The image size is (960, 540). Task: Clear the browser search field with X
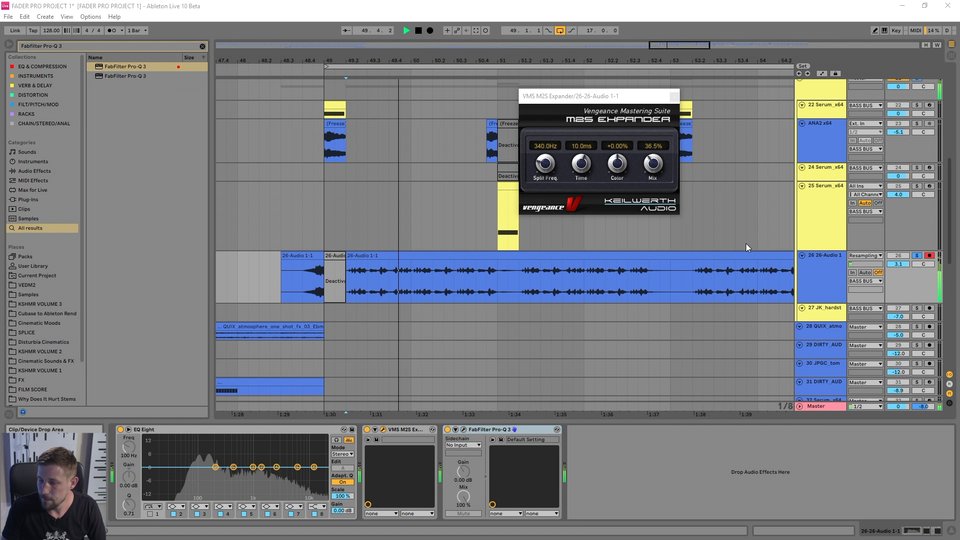coord(203,46)
